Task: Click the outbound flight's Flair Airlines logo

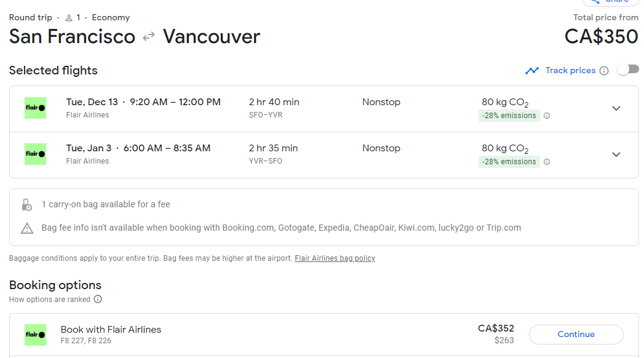Action: pos(36,108)
